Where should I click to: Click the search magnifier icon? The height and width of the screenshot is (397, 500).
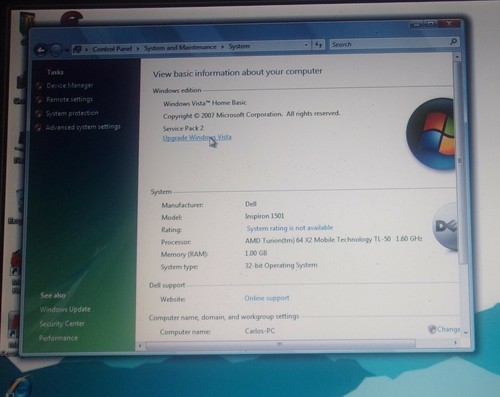pos(453,42)
